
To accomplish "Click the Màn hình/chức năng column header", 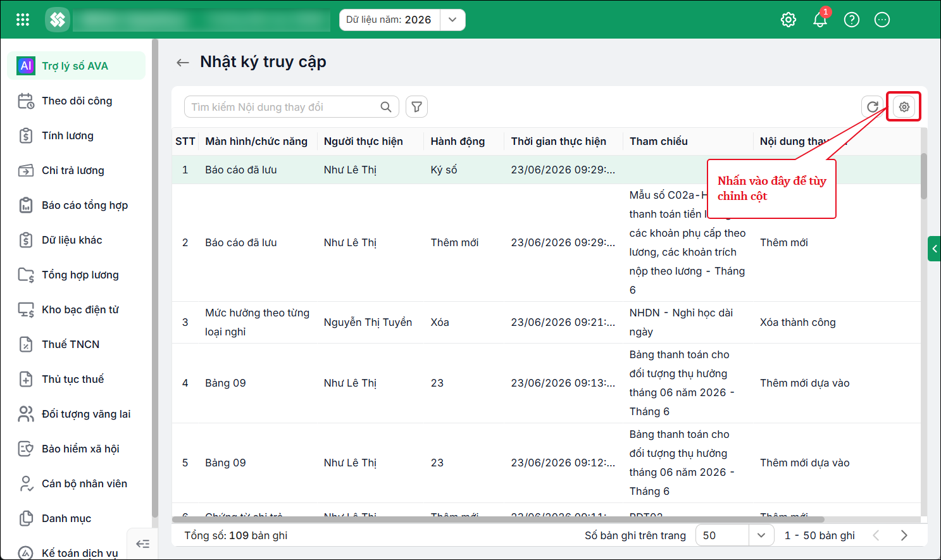I will 256,141.
